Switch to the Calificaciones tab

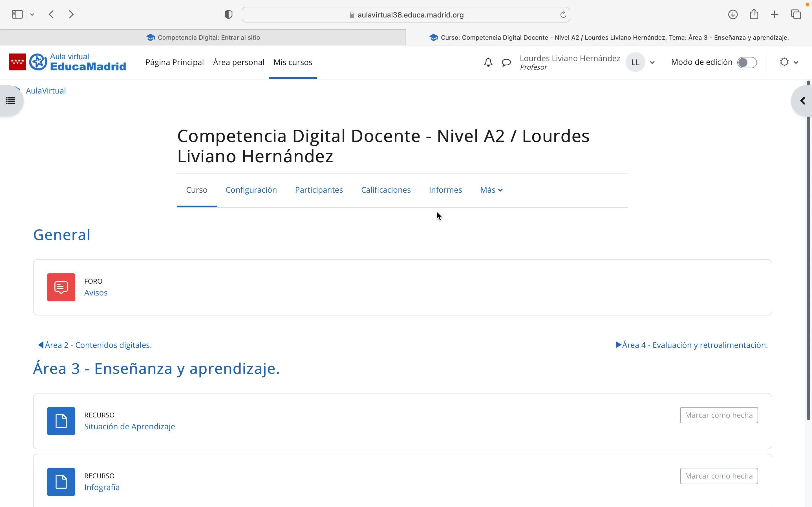coord(385,190)
